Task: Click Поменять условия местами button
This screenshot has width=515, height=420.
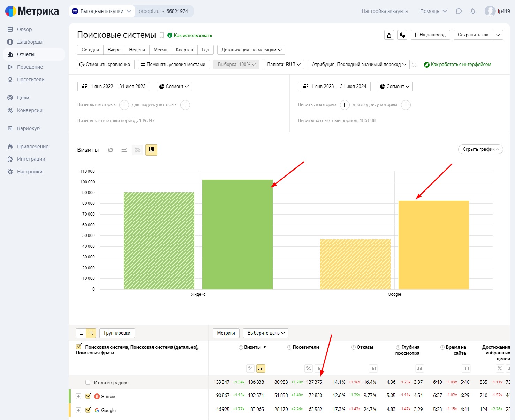Action: (174, 65)
